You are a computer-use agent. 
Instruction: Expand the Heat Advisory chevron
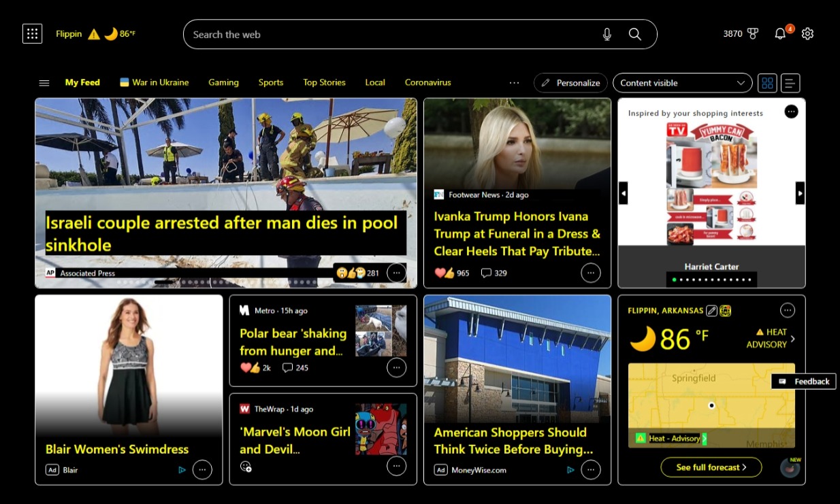(792, 339)
